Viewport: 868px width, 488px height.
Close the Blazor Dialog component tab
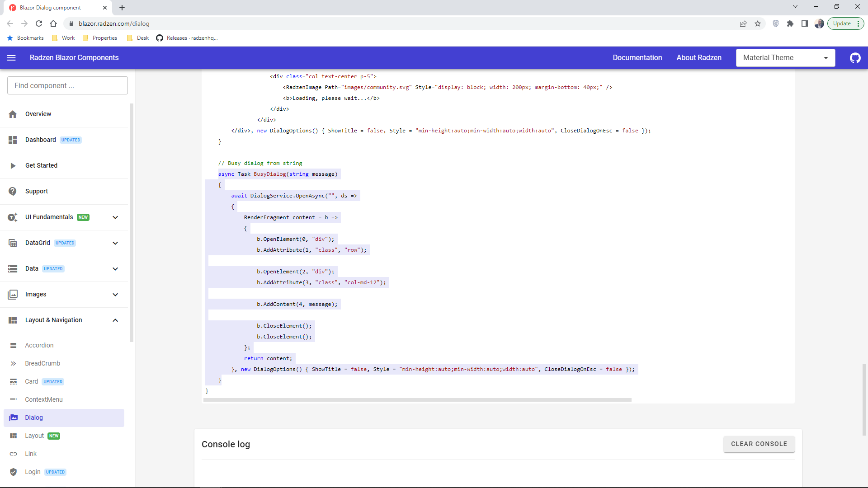point(105,8)
